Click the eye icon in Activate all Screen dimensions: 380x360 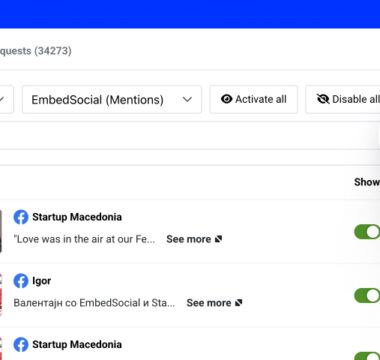(x=227, y=99)
